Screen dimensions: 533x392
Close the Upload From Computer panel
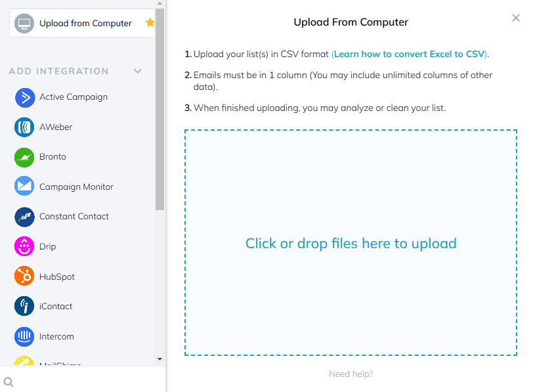click(516, 18)
